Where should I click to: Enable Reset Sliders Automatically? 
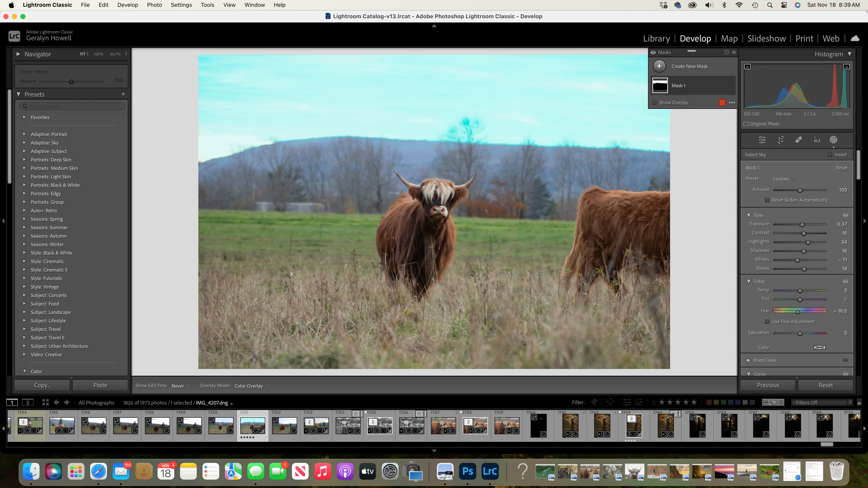click(x=767, y=200)
